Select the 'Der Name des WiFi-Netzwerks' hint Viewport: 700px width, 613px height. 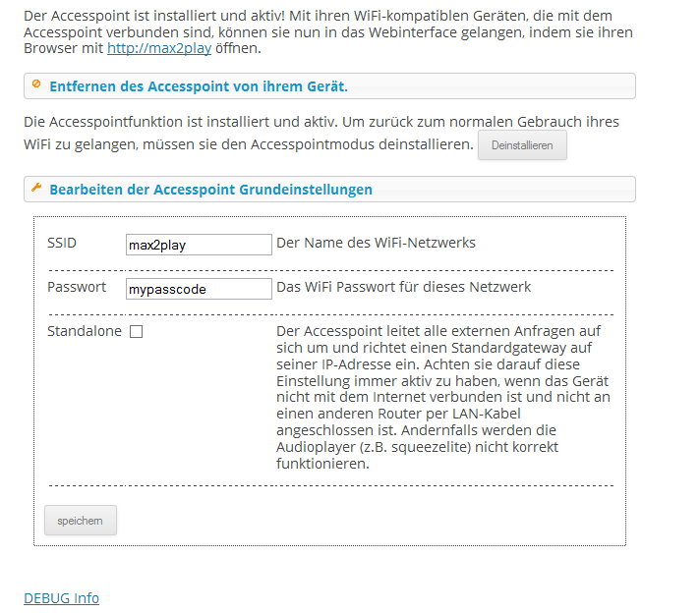[x=376, y=243]
